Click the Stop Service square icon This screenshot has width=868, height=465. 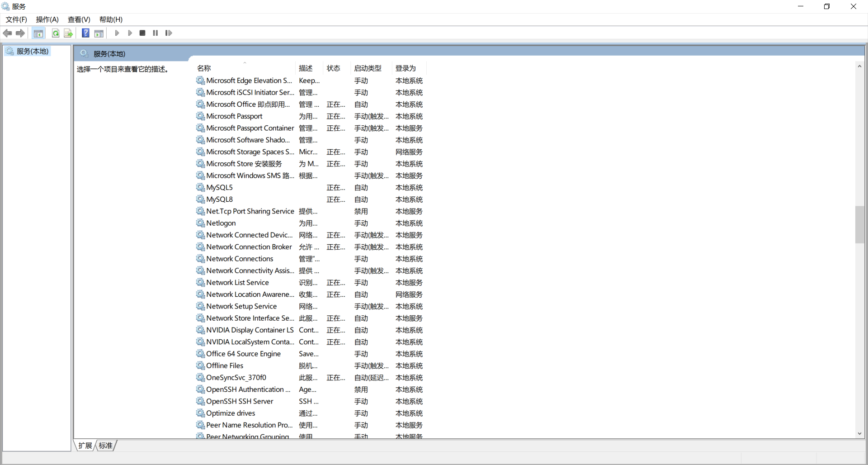pos(142,33)
